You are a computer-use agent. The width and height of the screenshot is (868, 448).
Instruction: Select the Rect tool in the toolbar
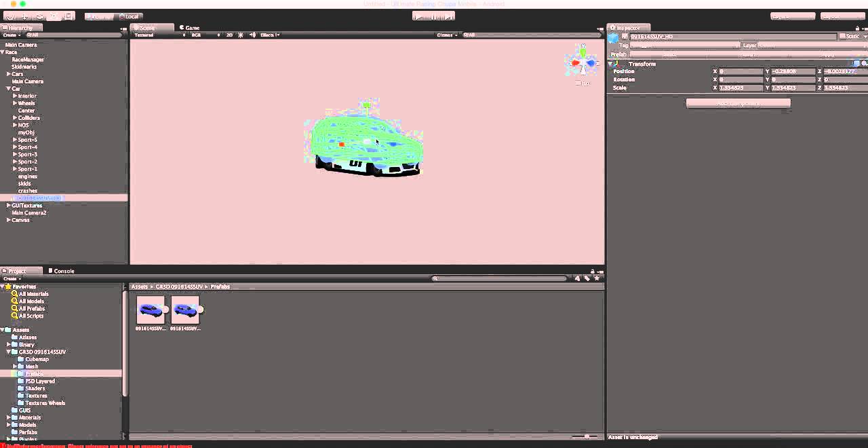[x=69, y=16]
